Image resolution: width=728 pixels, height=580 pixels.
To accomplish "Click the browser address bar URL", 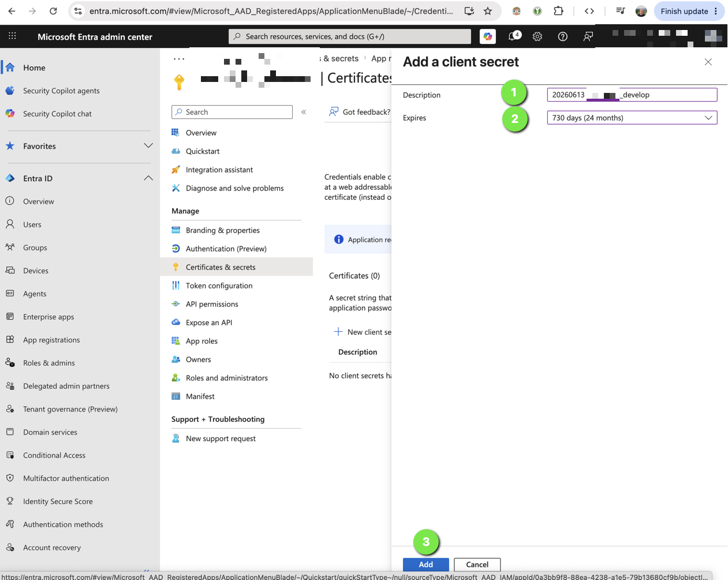I will 271,11.
